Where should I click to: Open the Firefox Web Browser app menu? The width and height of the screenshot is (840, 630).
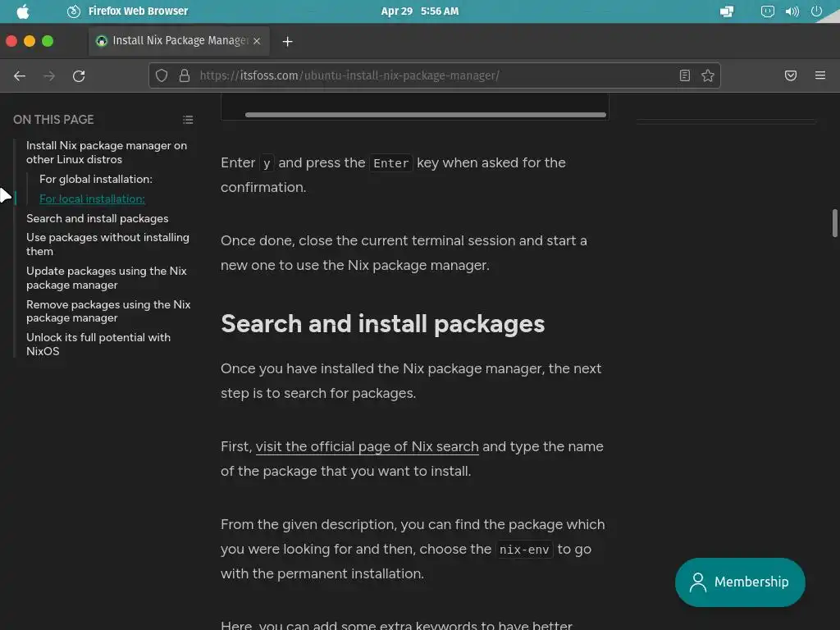coord(138,11)
